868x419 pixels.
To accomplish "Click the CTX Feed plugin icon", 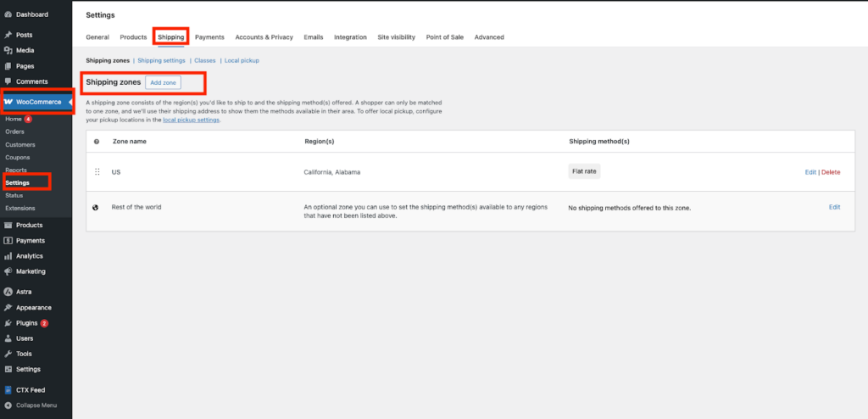I will coord(8,389).
